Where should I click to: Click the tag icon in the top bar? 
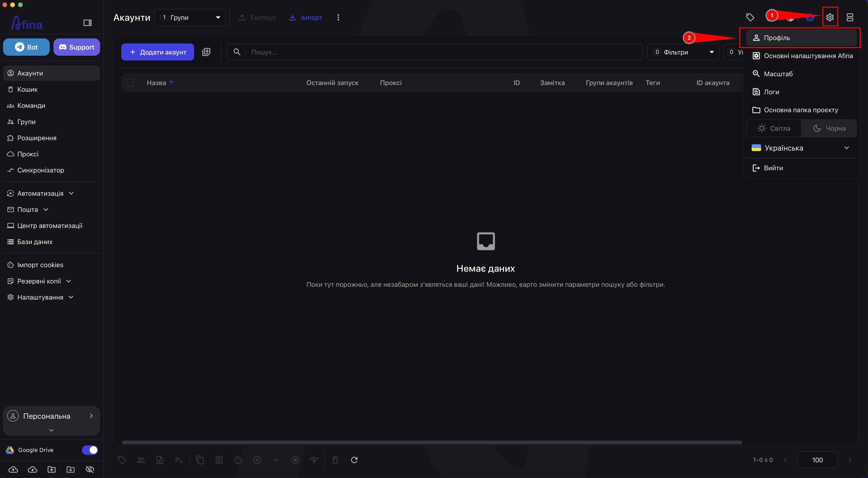click(x=750, y=17)
